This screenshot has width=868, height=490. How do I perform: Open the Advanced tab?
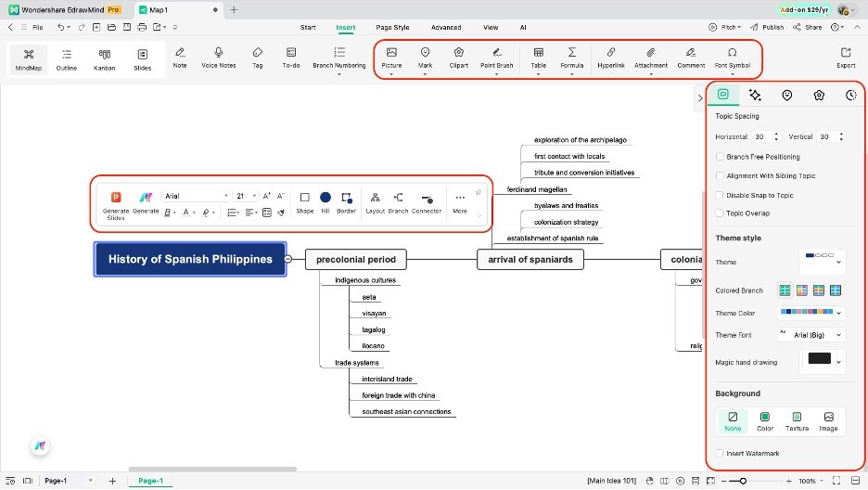(446, 27)
